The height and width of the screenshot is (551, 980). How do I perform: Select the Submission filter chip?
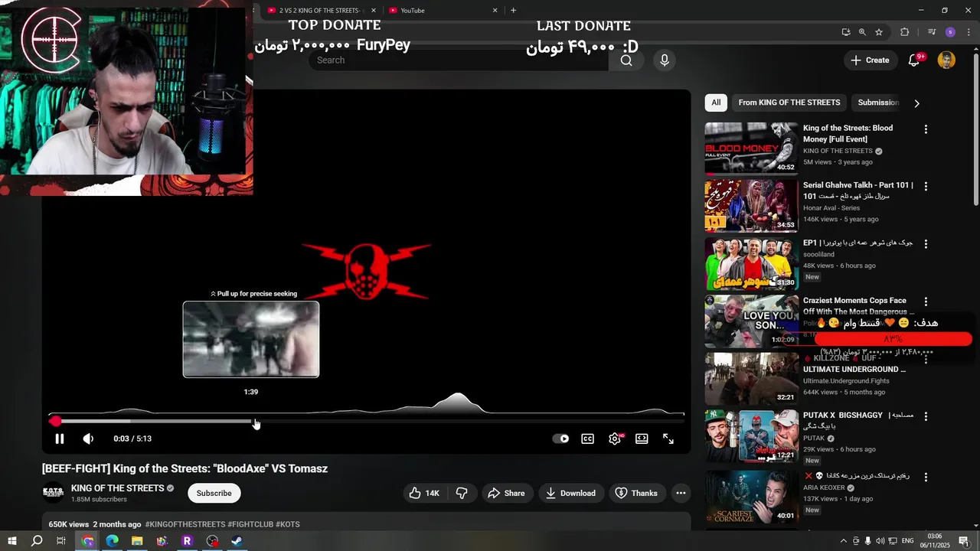point(878,103)
